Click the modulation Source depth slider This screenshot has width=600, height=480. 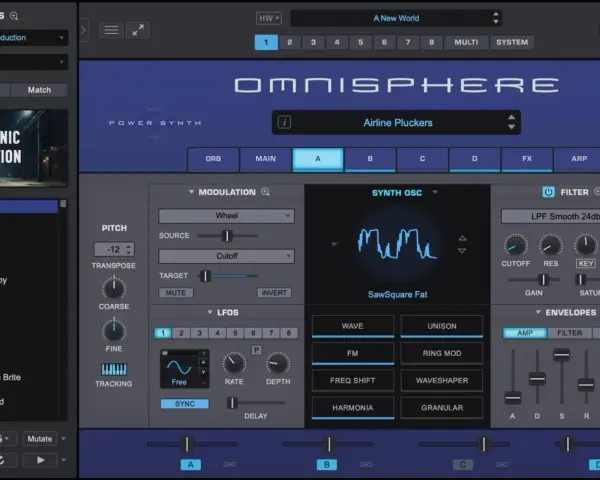pyautogui.click(x=227, y=236)
